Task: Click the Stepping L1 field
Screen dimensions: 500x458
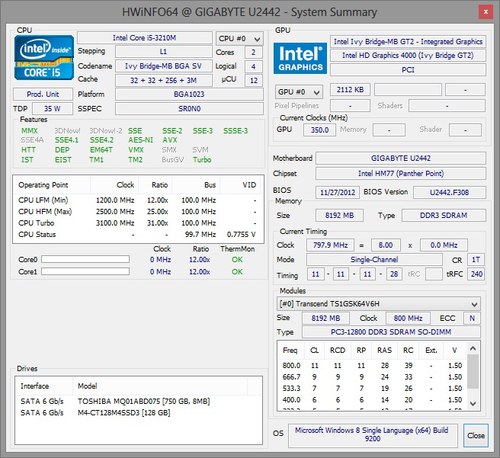Action: pyautogui.click(x=163, y=52)
